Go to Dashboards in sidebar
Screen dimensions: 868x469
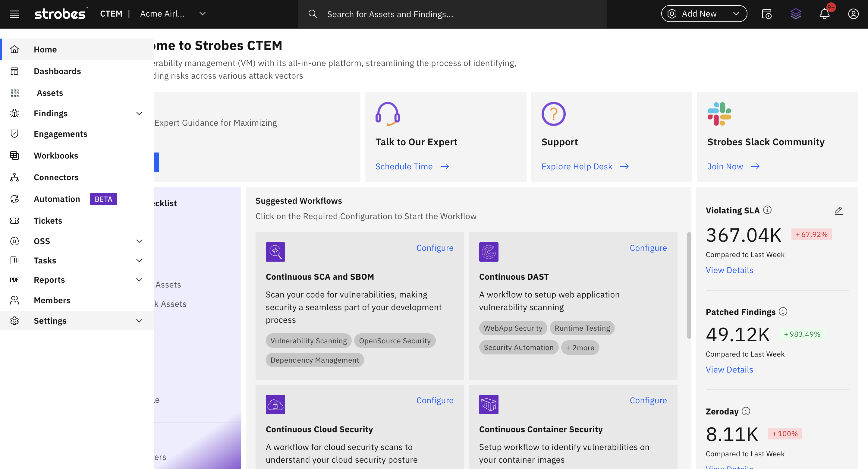77,71
